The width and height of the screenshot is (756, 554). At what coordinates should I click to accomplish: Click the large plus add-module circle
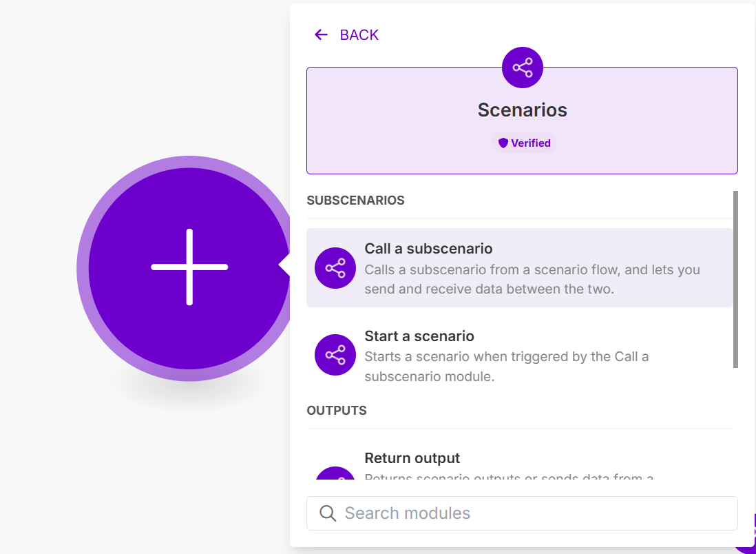click(189, 267)
